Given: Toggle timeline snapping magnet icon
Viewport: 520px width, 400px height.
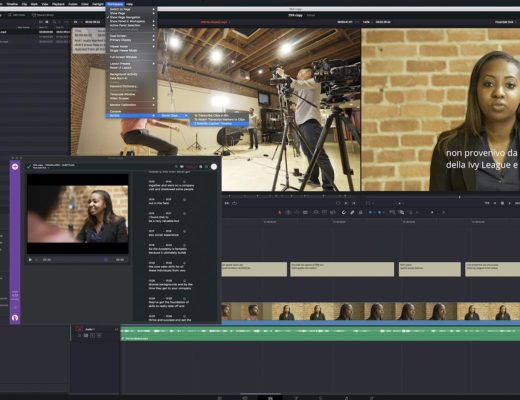Looking at the screenshot, I should click(344, 212).
